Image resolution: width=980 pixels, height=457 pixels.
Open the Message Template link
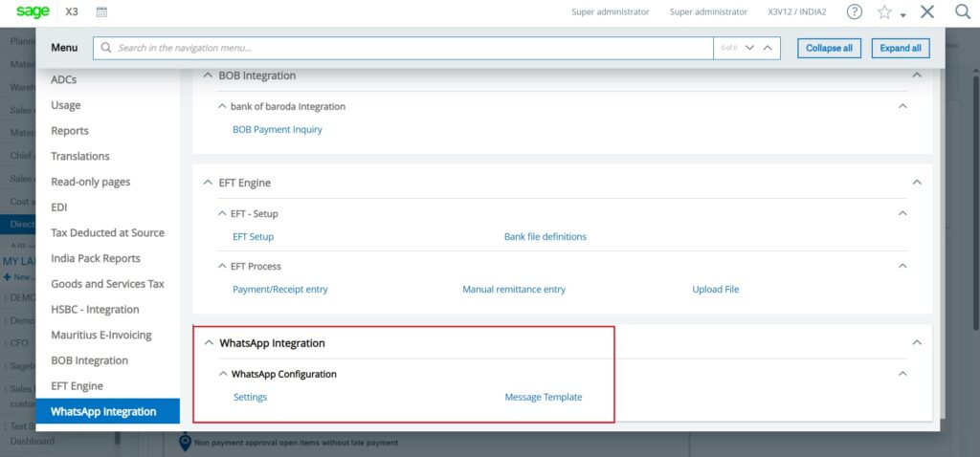pyautogui.click(x=543, y=398)
